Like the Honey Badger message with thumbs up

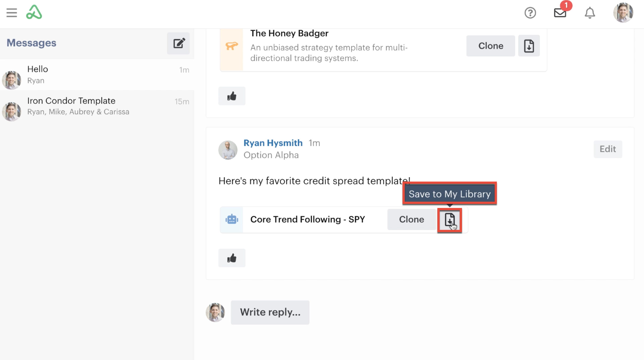click(x=232, y=96)
